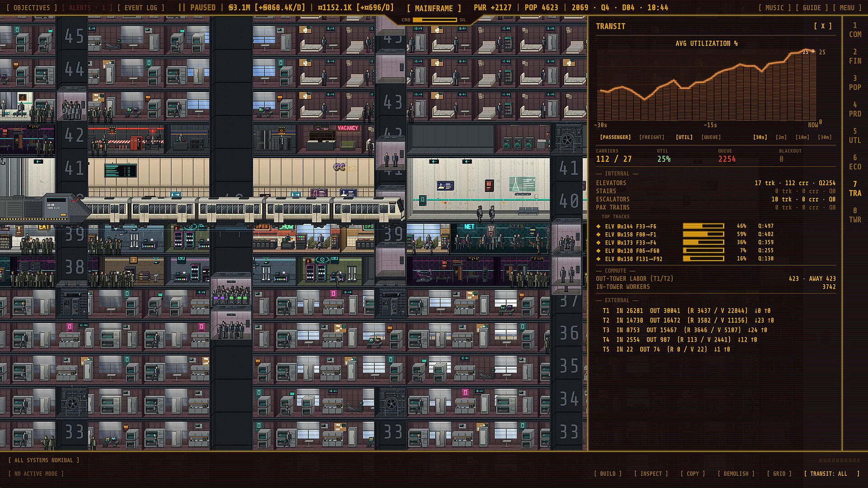
Task: Click the Out-Tower Labor commute row
Action: pos(716,279)
